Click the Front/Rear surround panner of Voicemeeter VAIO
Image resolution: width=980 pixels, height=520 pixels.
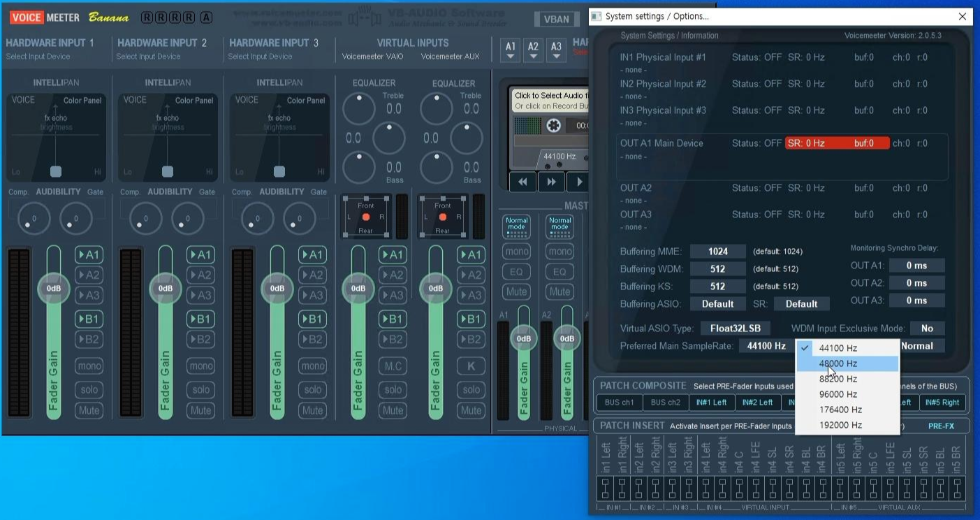click(x=365, y=217)
